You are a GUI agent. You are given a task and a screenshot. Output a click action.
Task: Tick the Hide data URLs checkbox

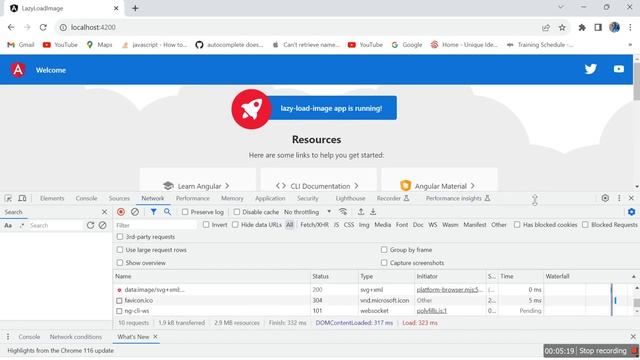point(235,224)
